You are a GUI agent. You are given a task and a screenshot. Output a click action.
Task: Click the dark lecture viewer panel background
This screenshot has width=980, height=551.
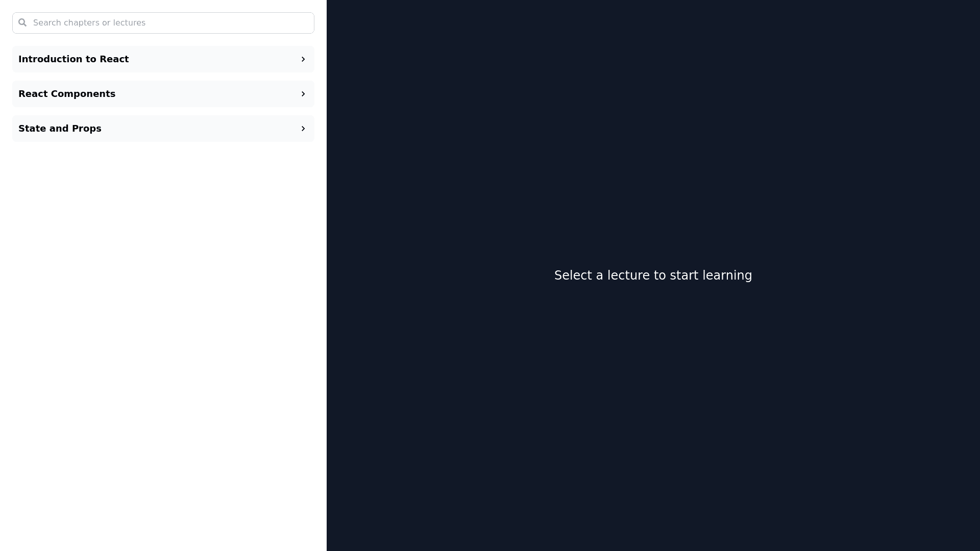(653, 128)
